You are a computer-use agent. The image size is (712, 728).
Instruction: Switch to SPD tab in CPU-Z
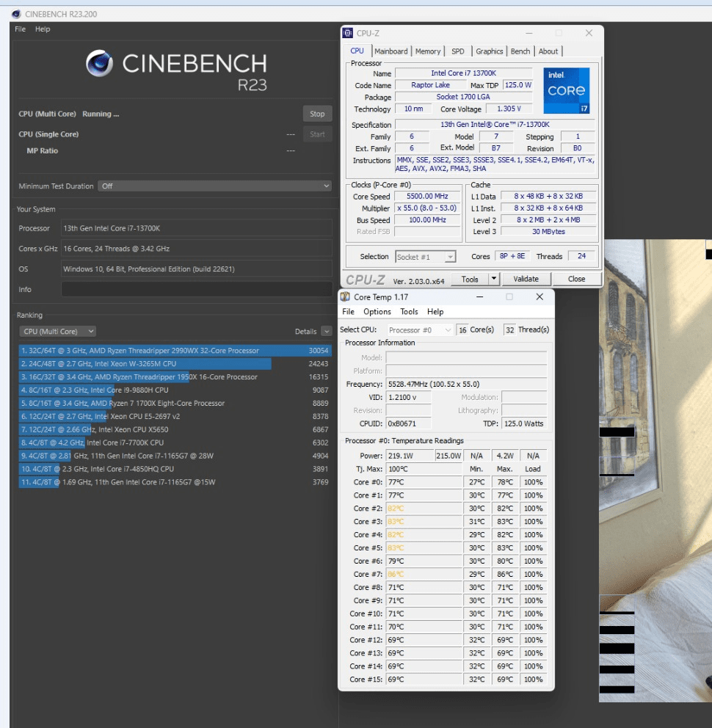click(458, 51)
